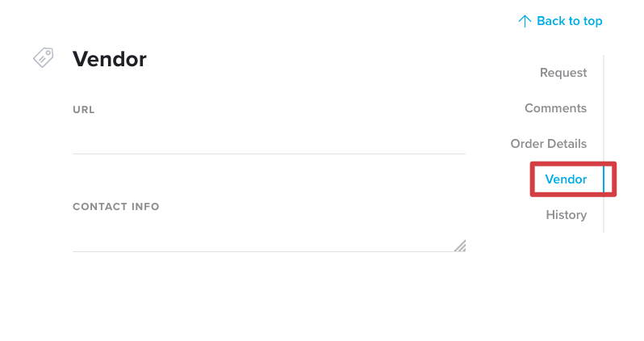
Task: Click the CONTACT INFO label
Action: [x=116, y=207]
